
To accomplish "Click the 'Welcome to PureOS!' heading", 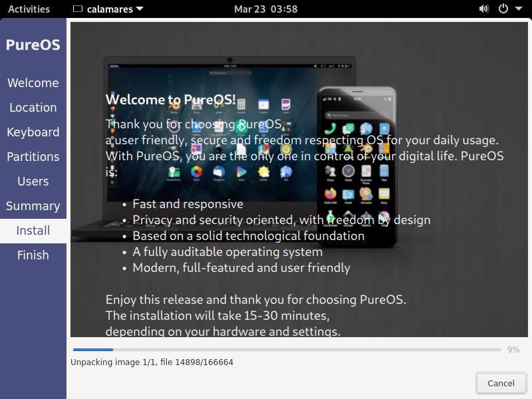I will (x=171, y=99).
